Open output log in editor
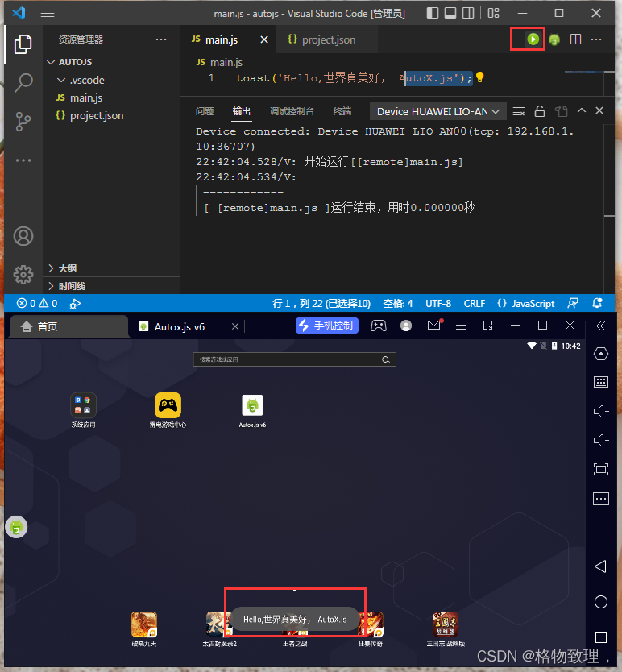622x672 pixels. (x=561, y=111)
